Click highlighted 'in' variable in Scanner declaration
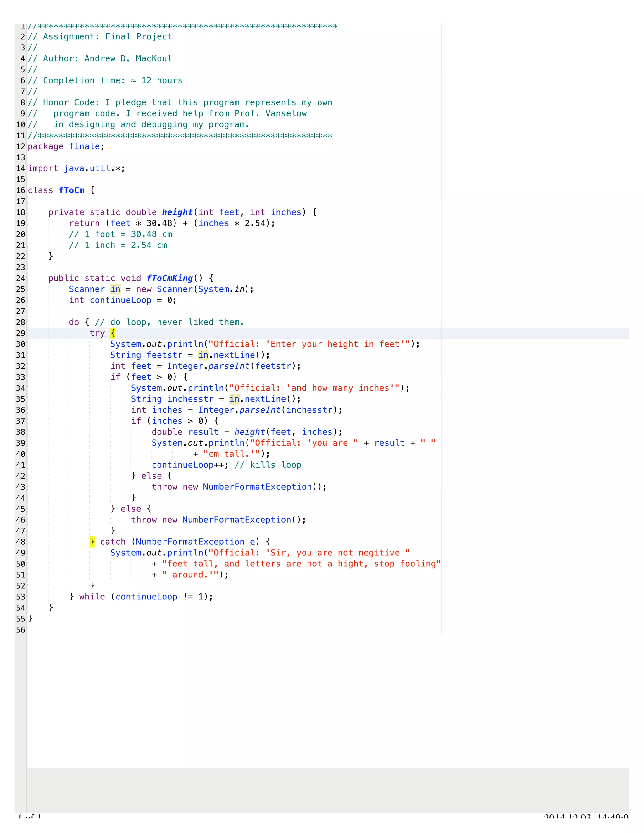The height and width of the screenshot is (833, 644). tap(116, 289)
